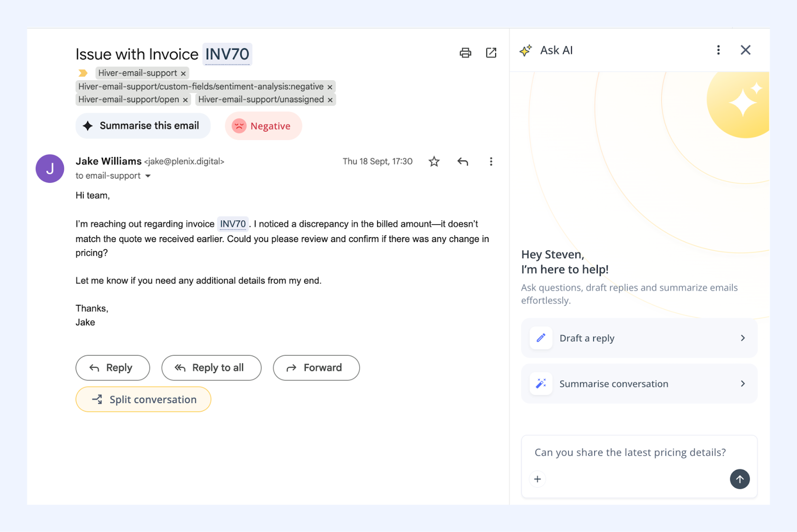Image resolution: width=797 pixels, height=532 pixels.
Task: Click sender name Jake Williams
Action: (x=109, y=161)
